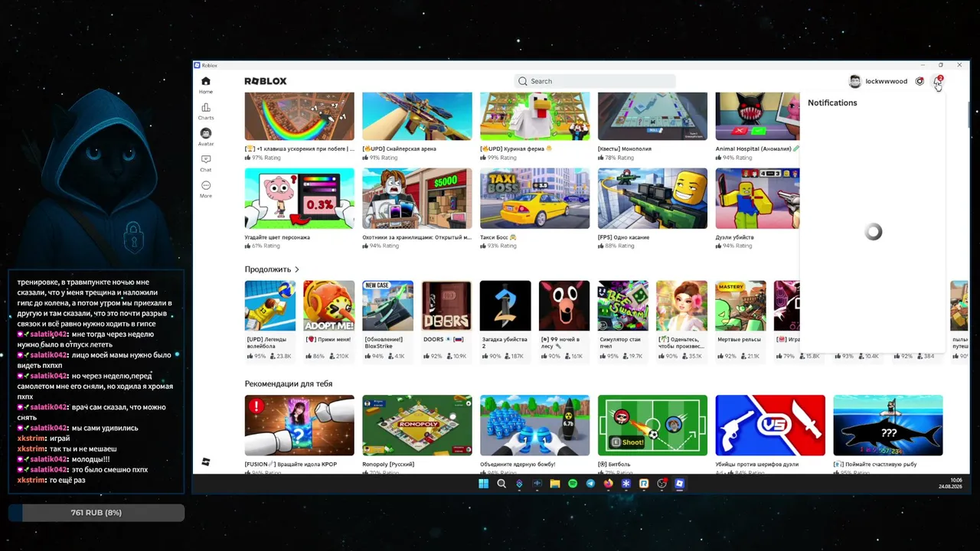Open Windows taskbar search
980x551 pixels.
pyautogui.click(x=501, y=484)
